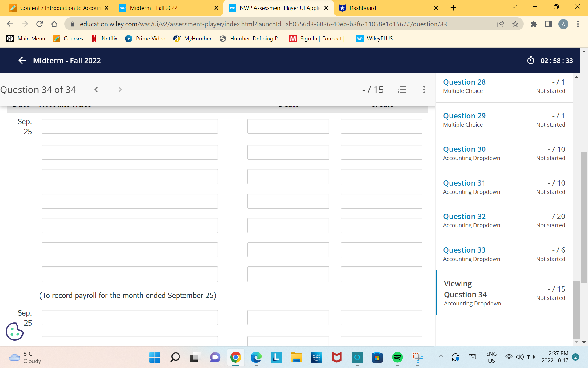Open the browser tab search dropdown

[514, 7]
